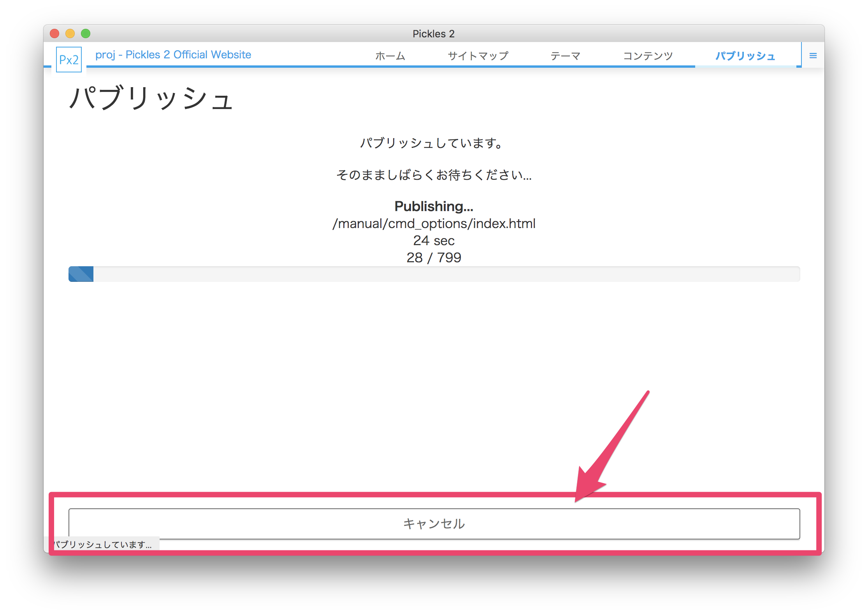The height and width of the screenshot is (615, 868).
Task: Click the /manual/cmd_options/index.html path text
Action: click(434, 224)
